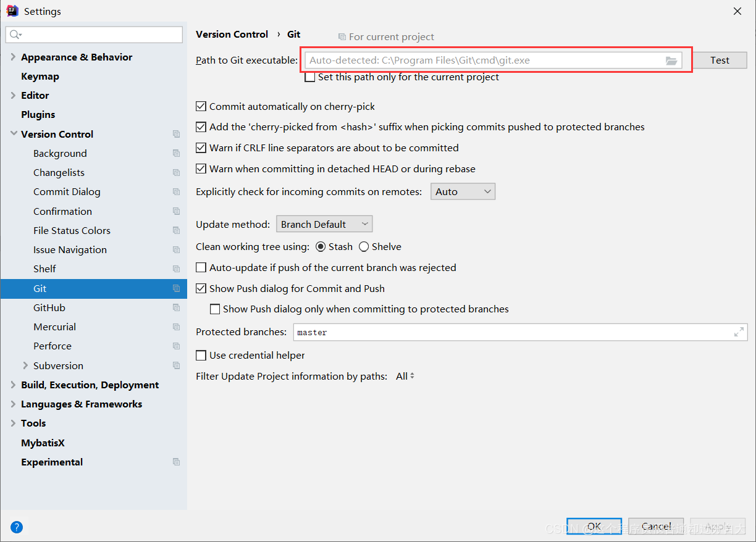
Task: Select the Shelve radio button
Action: tap(364, 246)
